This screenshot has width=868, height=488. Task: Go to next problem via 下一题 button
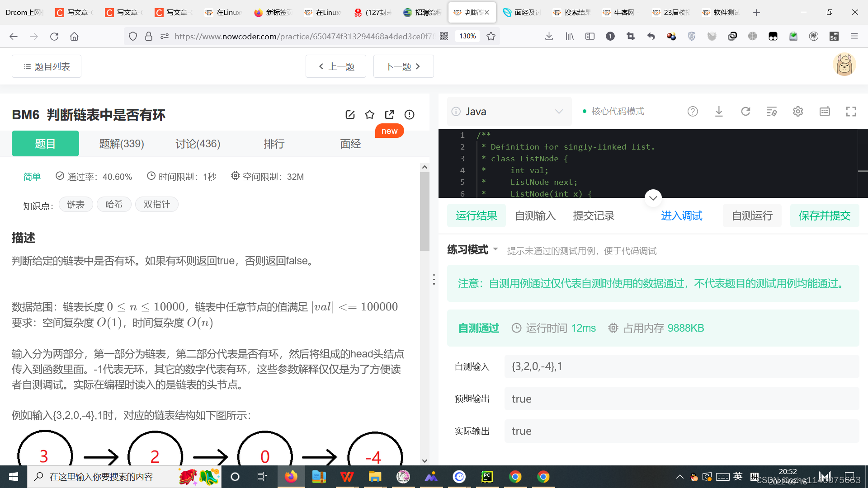pyautogui.click(x=403, y=66)
